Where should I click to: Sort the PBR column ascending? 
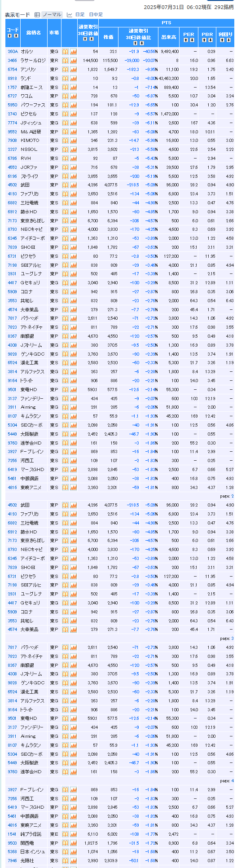pyautogui.click(x=204, y=40)
